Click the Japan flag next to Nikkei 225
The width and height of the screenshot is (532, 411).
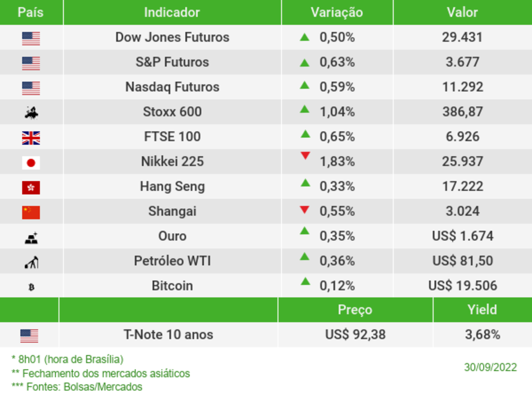(x=31, y=163)
